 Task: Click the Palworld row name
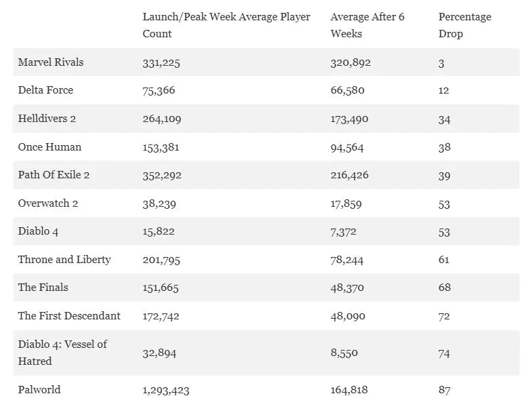click(39, 390)
